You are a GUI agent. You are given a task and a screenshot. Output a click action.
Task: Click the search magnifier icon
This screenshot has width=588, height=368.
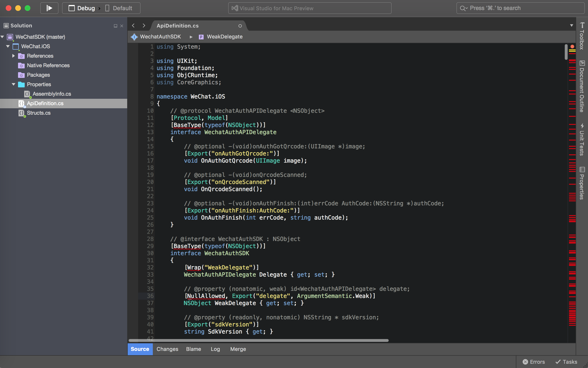[x=463, y=8]
